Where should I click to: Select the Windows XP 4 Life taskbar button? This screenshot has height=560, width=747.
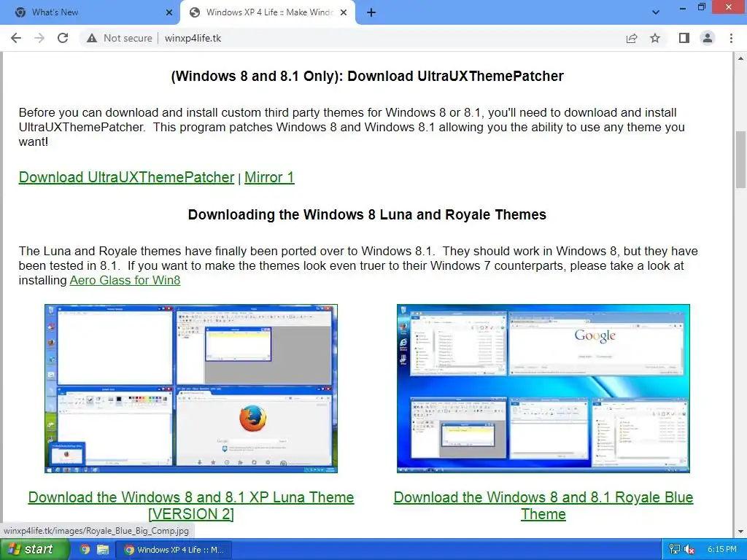tap(174, 550)
